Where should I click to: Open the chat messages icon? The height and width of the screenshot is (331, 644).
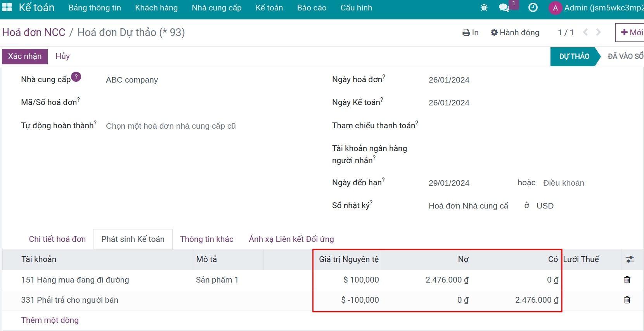504,8
